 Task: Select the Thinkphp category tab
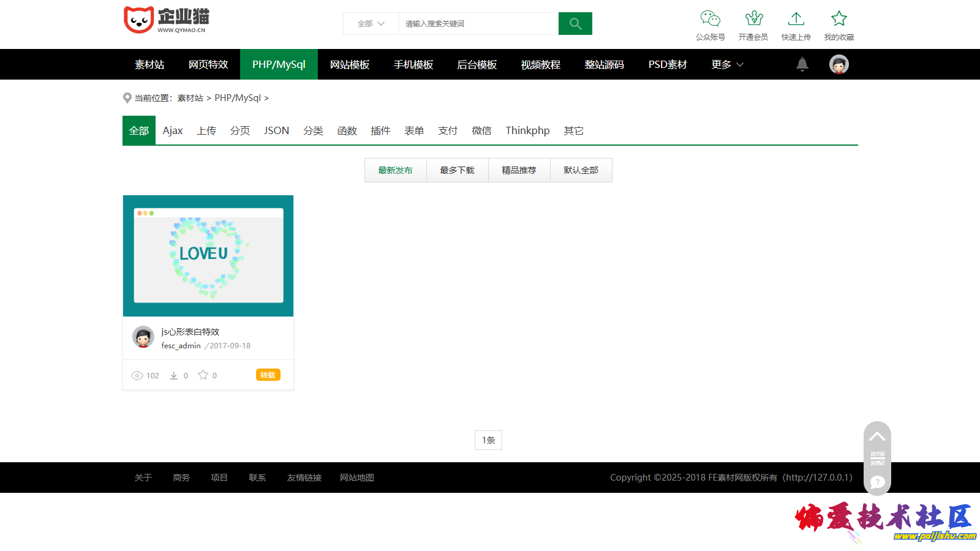point(527,130)
